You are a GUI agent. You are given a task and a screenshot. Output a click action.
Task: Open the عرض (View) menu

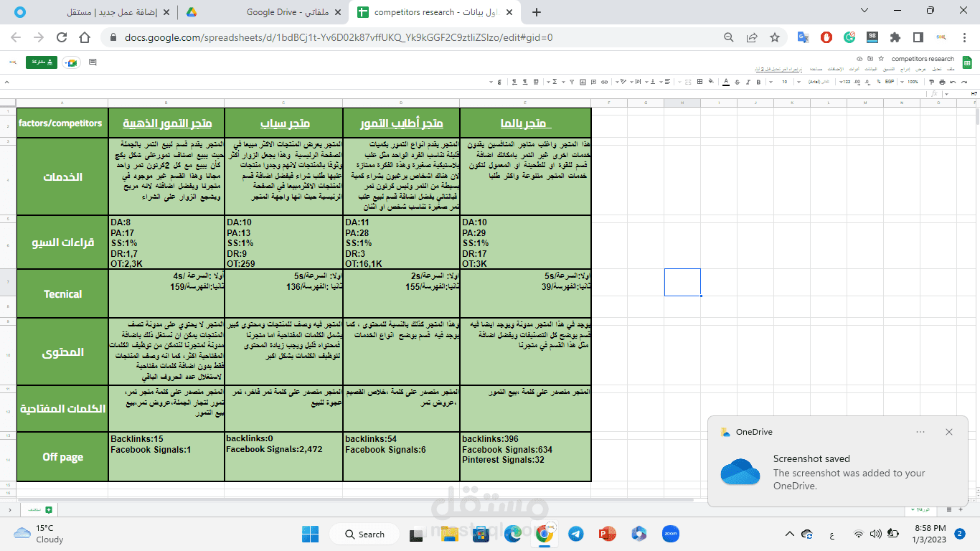coord(922,69)
